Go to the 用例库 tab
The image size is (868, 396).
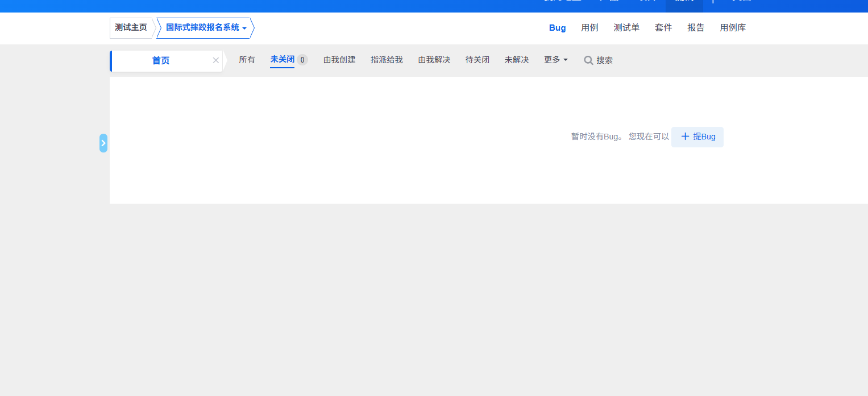(733, 28)
